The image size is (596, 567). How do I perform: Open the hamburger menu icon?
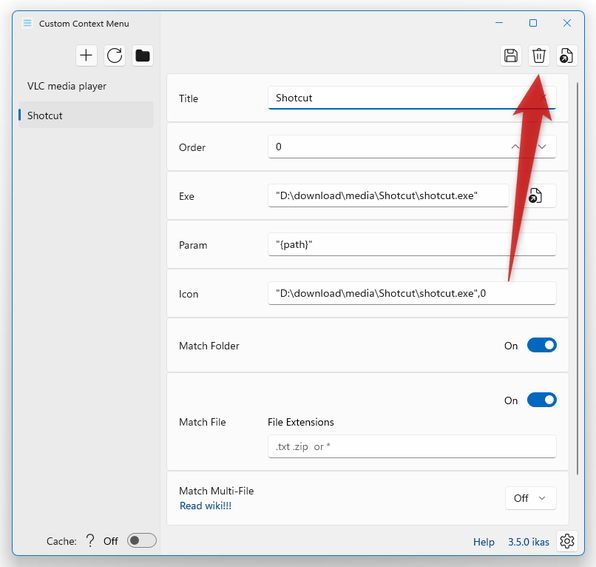pyautogui.click(x=27, y=23)
